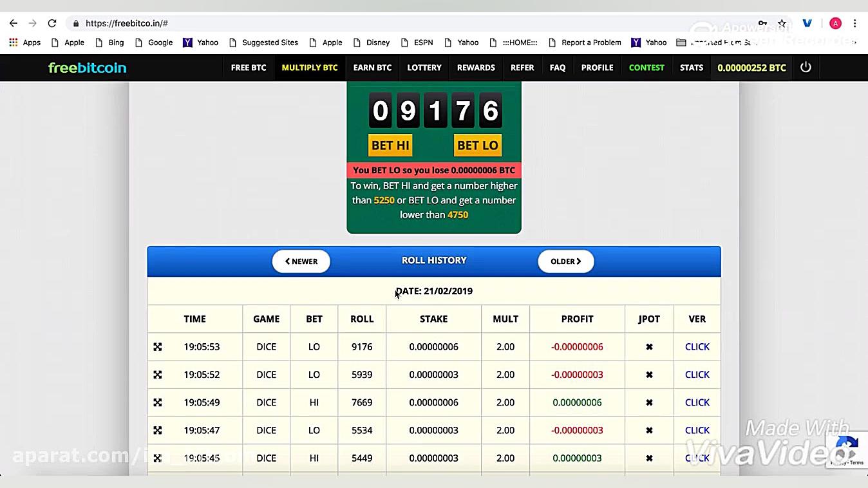Open the CONTEST page
This screenshot has width=868, height=488.
[x=646, y=68]
